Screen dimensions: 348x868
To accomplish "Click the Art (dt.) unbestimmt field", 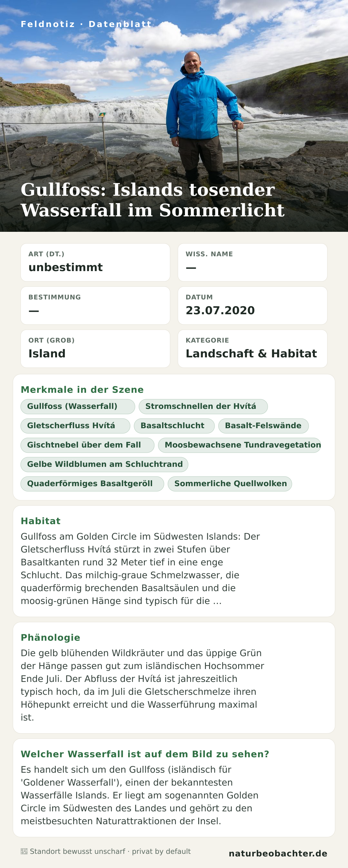I will pyautogui.click(x=95, y=262).
